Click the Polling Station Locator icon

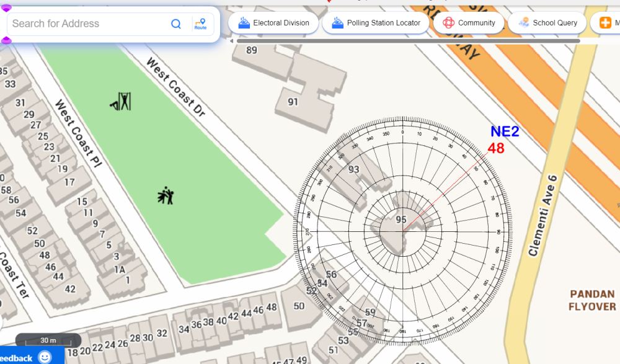[338, 23]
